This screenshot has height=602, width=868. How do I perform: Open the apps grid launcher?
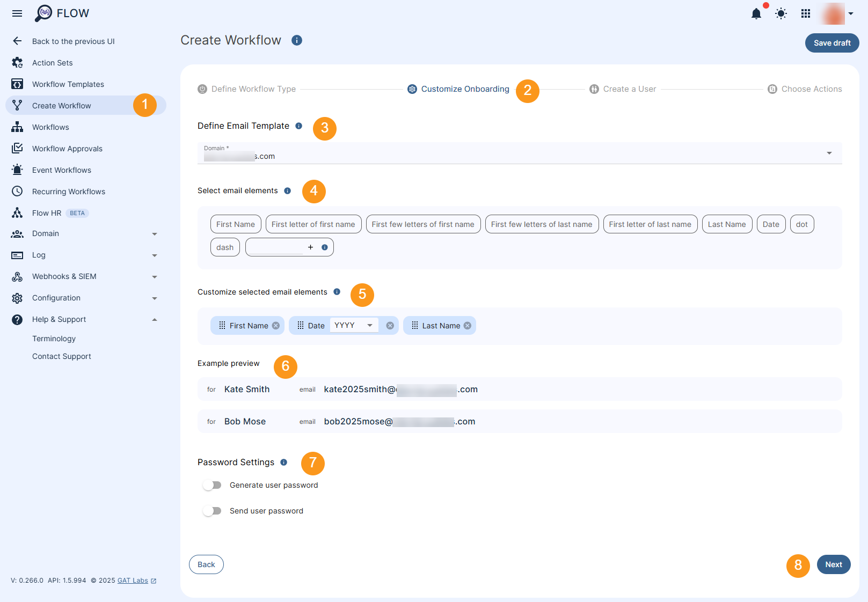[805, 13]
